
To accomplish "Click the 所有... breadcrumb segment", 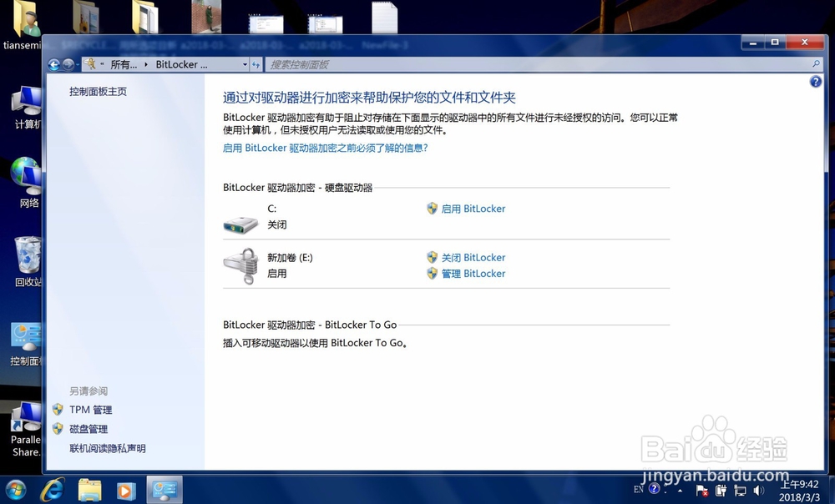I will point(124,64).
